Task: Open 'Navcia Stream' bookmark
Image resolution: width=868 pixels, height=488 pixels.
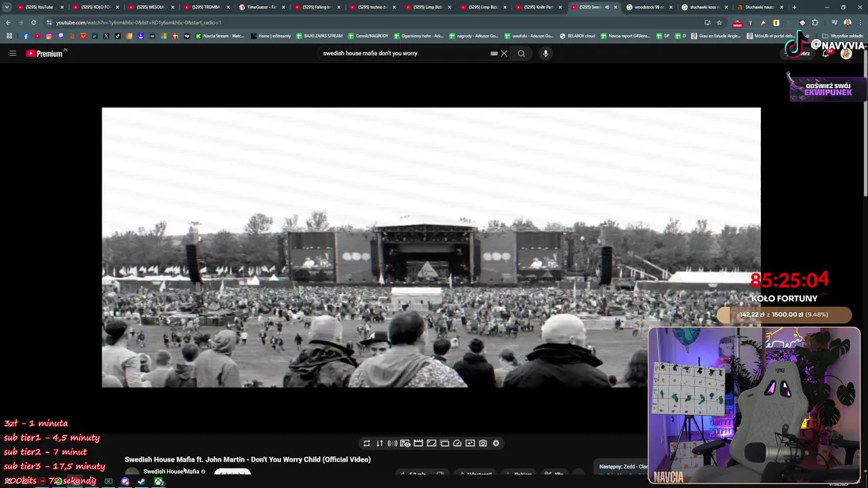Action: point(219,36)
